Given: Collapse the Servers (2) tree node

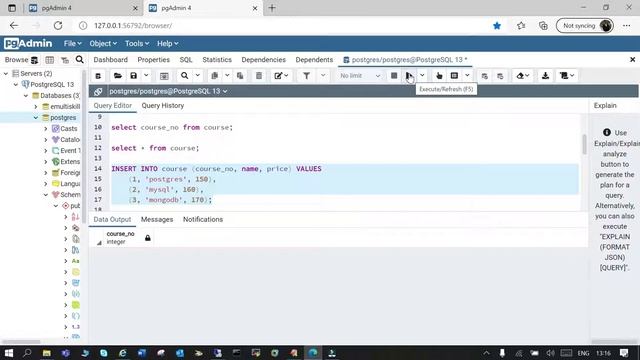Looking at the screenshot, I should click(x=6, y=73).
